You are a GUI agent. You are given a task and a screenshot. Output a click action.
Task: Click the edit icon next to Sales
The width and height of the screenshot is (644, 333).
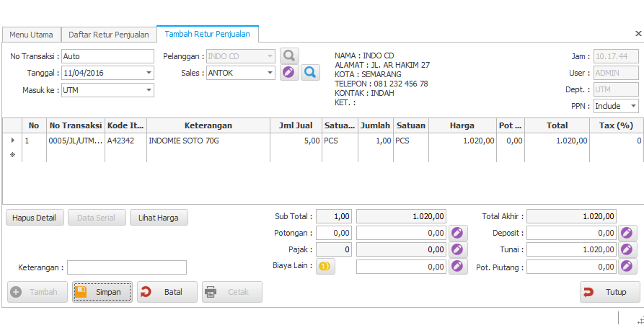click(x=289, y=73)
